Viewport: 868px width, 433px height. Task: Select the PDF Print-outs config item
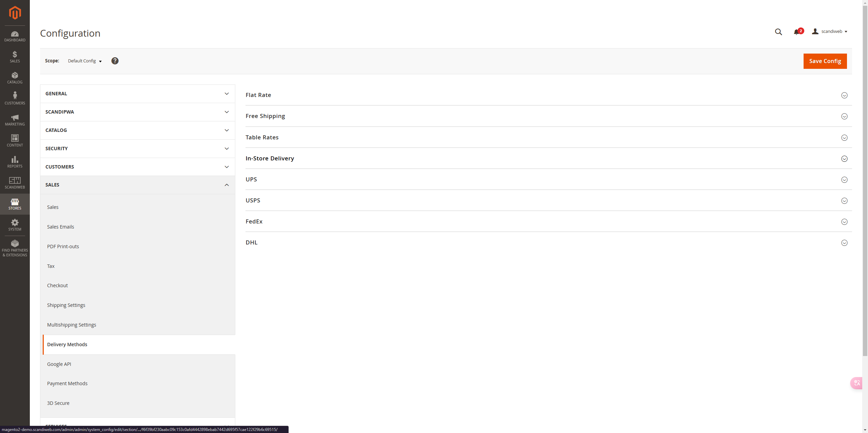pos(139,247)
